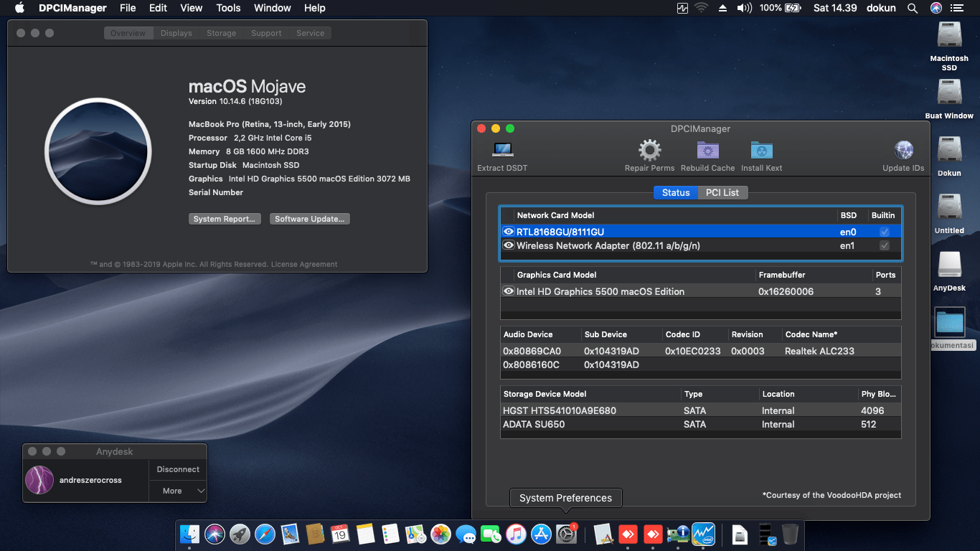This screenshot has width=980, height=551.
Task: Click Extract DSDT in DPCIManager toolbar
Action: (502, 156)
